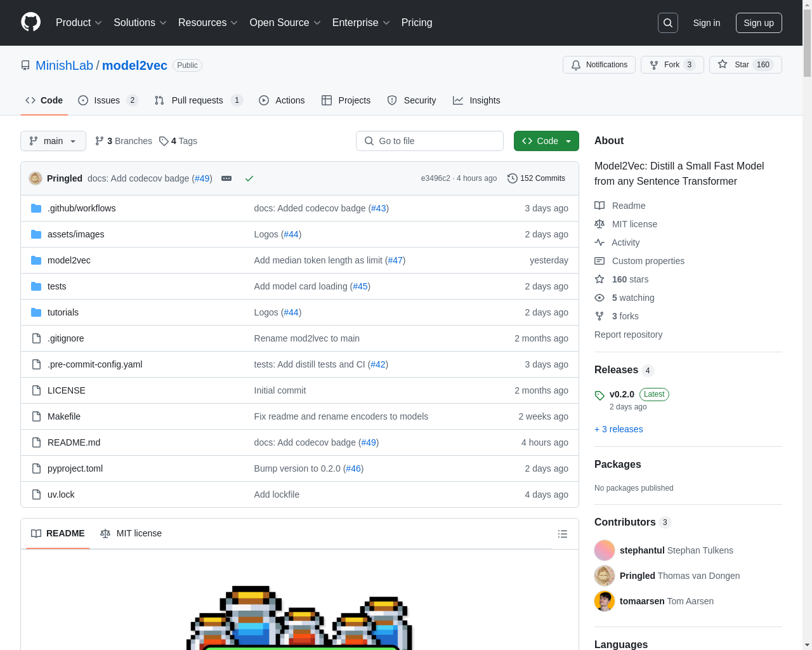The width and height of the screenshot is (812, 650).
Task: Click Report repository link
Action: (628, 335)
